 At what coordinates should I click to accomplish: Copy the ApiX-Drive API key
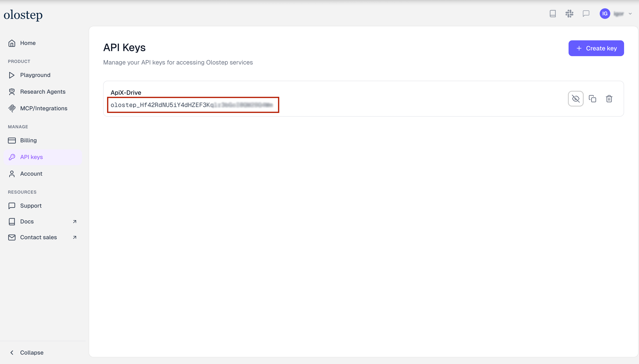click(593, 99)
